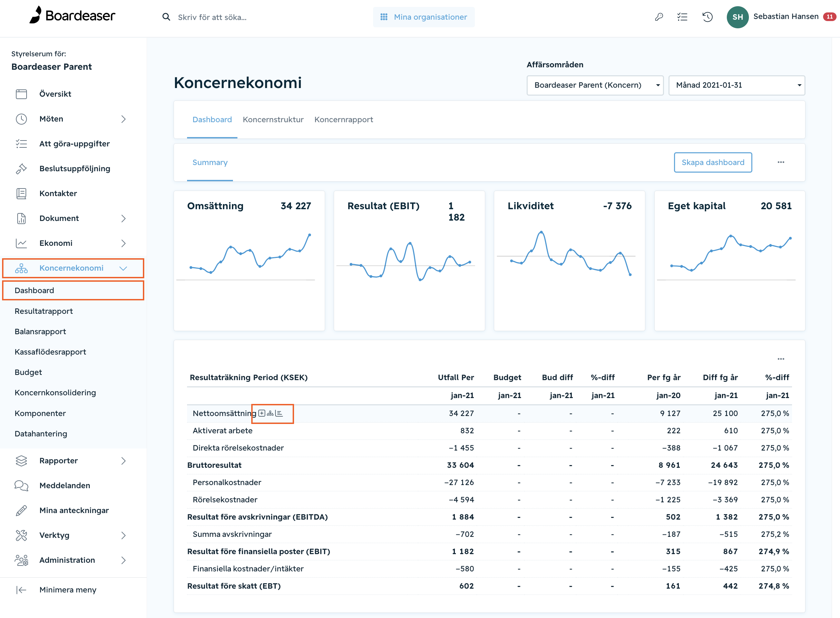
Task: Click the Mina organisationer button label
Action: coord(430,17)
